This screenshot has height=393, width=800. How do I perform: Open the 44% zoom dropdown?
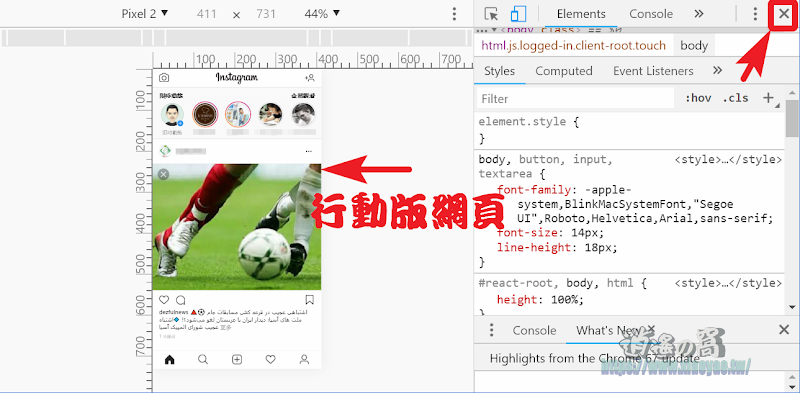[321, 14]
